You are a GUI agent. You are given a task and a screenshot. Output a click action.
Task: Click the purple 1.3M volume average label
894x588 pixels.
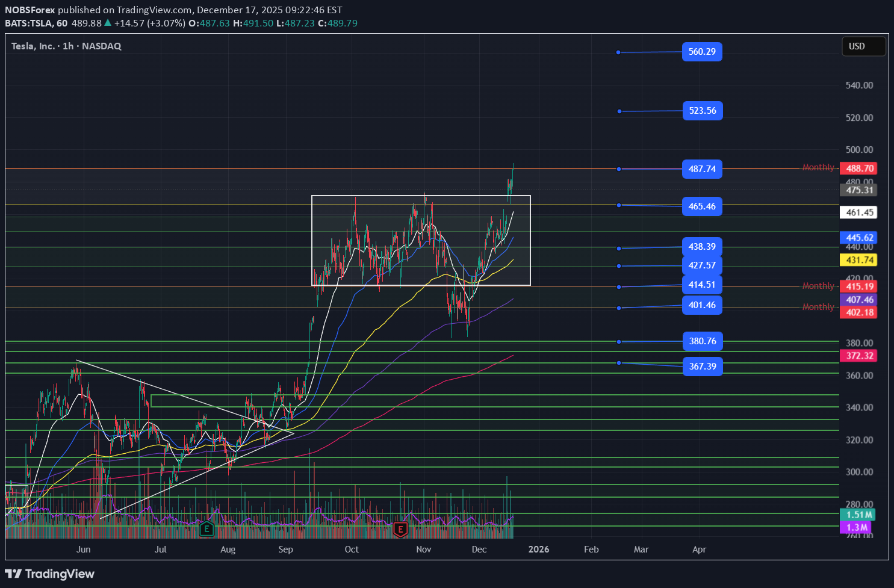point(857,527)
